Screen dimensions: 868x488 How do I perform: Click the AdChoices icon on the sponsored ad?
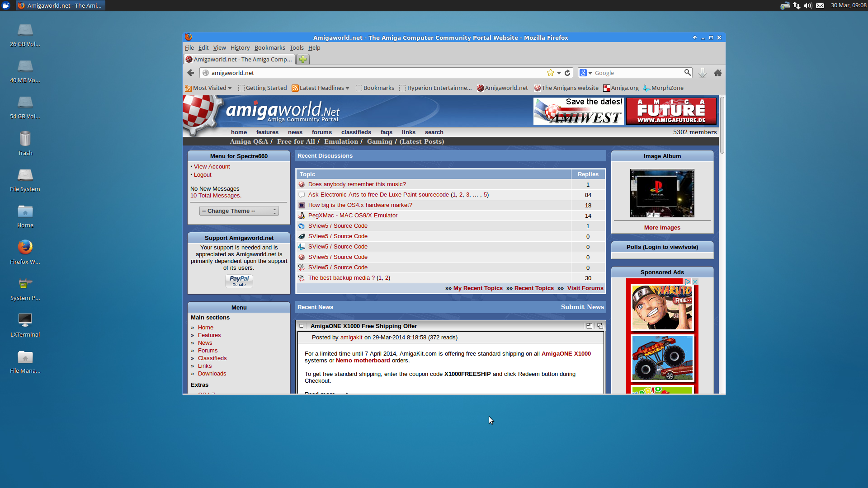click(688, 282)
